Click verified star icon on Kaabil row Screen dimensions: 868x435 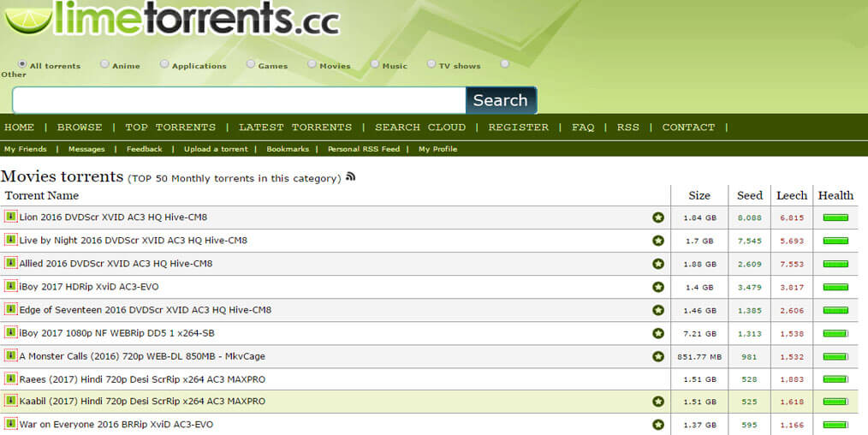657,402
